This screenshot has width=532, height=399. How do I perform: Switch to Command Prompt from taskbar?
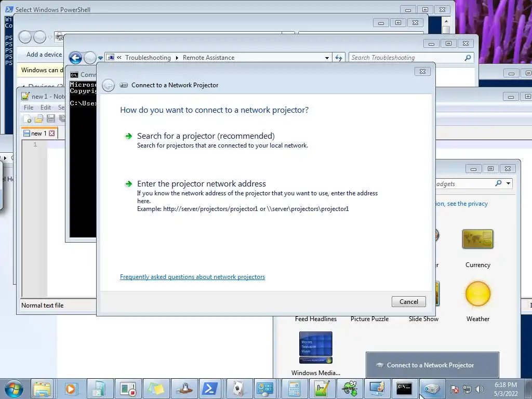click(404, 389)
